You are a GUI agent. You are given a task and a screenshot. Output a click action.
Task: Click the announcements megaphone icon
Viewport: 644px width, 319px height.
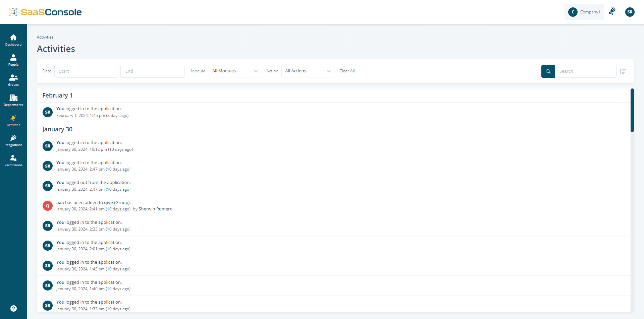(x=612, y=11)
